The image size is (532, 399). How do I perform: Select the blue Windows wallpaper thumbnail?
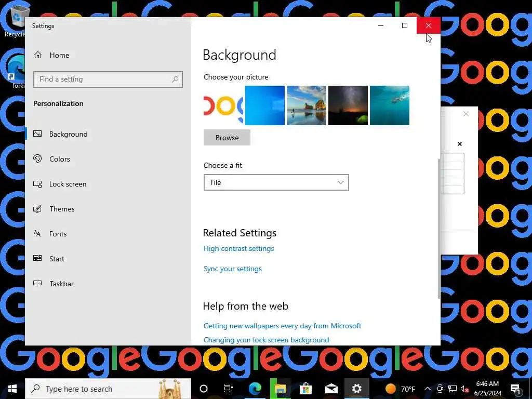point(264,105)
